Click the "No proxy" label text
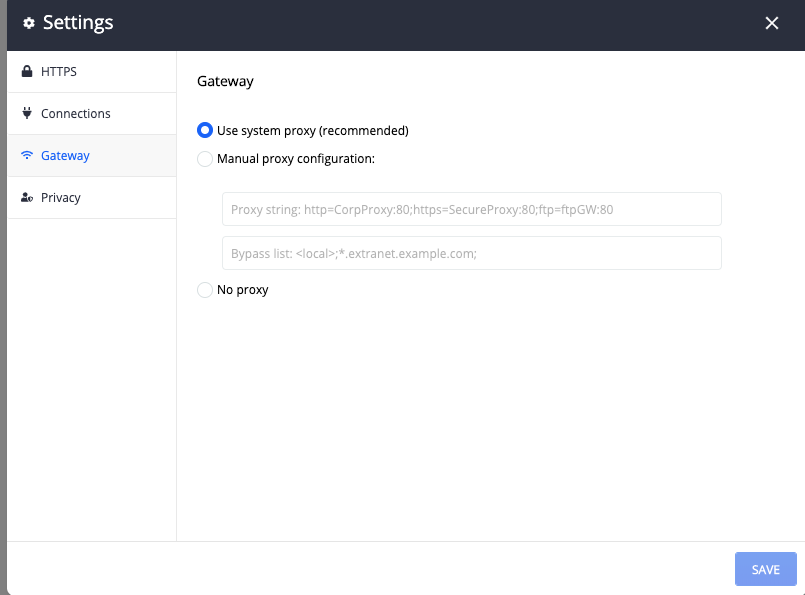The width and height of the screenshot is (805, 595). pyautogui.click(x=243, y=290)
